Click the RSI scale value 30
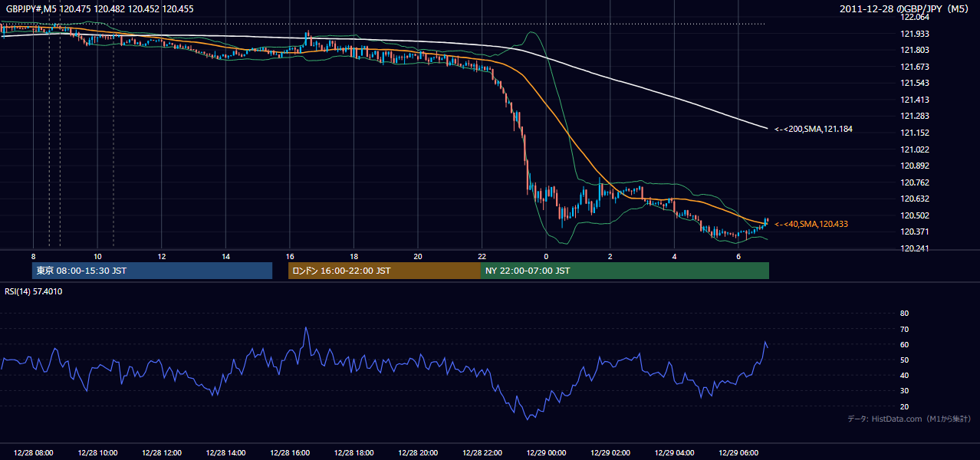Image resolution: width=980 pixels, height=460 pixels. [x=904, y=391]
